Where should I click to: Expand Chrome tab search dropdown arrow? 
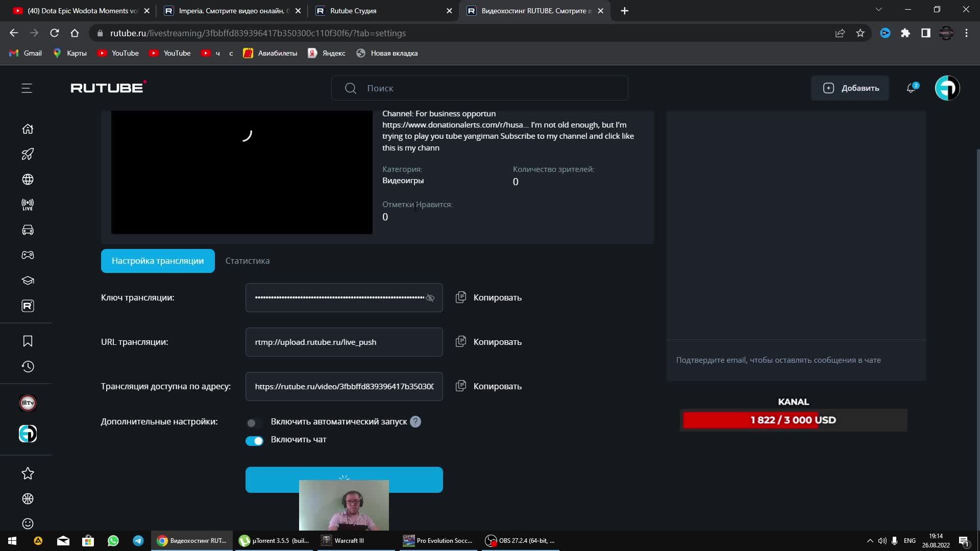[x=878, y=10]
